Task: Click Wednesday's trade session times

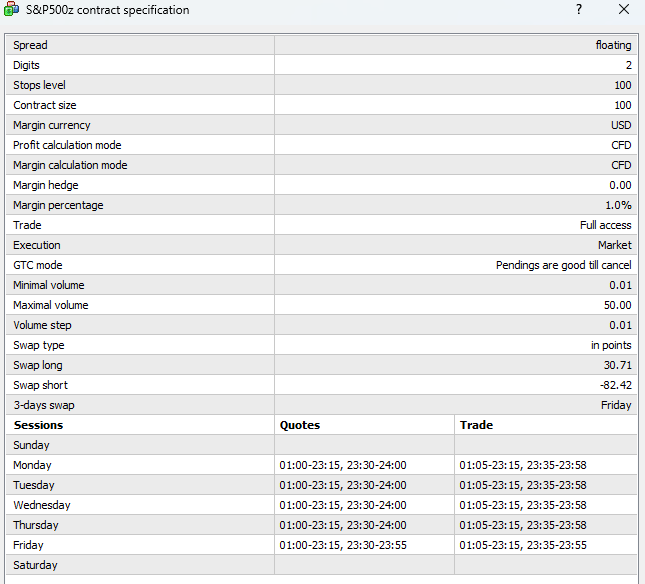Action: pos(523,505)
